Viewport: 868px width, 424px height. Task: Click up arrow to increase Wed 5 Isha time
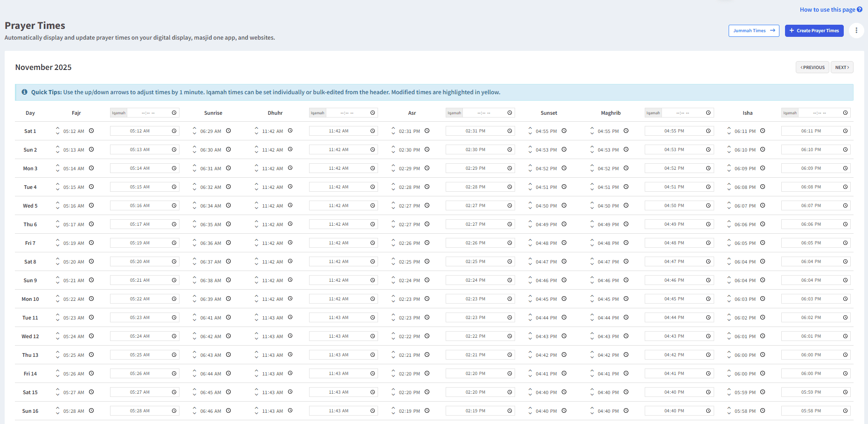[x=729, y=203]
